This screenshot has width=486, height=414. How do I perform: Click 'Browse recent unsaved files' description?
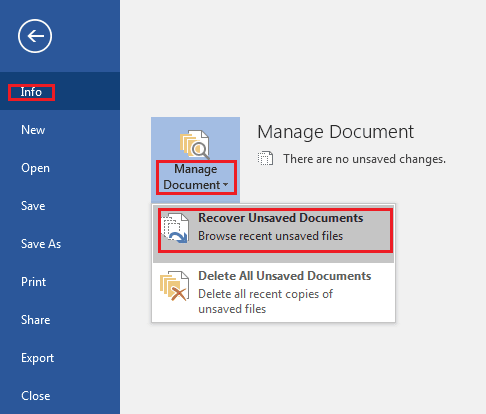[270, 236]
